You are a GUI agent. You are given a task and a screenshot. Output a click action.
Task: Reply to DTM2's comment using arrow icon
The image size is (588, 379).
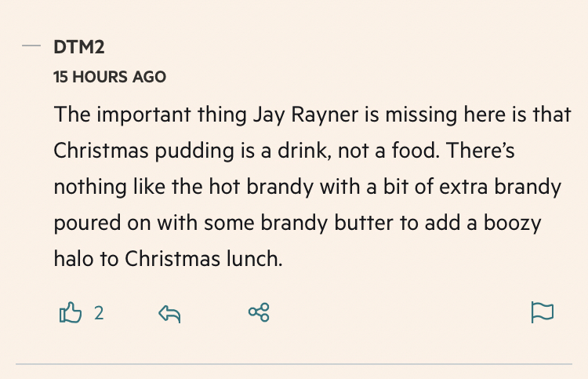[169, 314]
